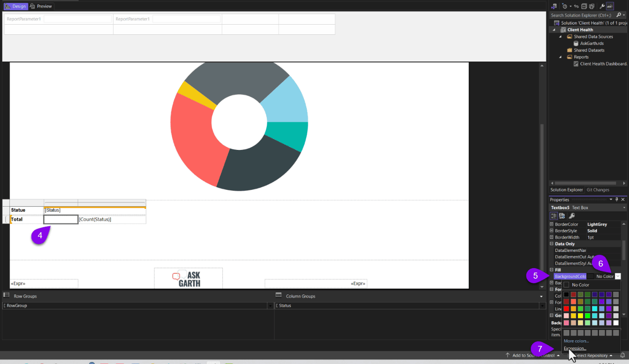Click the Search Solution Explorer field
The image size is (629, 364).
pyautogui.click(x=582, y=15)
